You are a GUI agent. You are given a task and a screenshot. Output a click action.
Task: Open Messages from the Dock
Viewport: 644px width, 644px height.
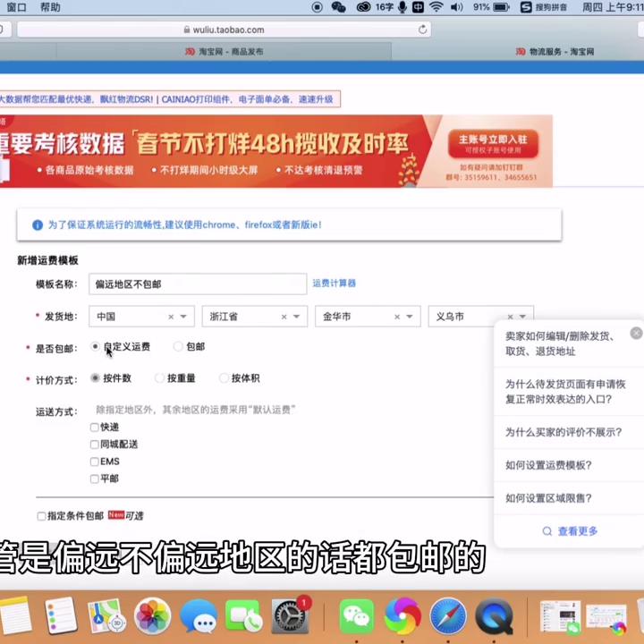click(x=199, y=615)
